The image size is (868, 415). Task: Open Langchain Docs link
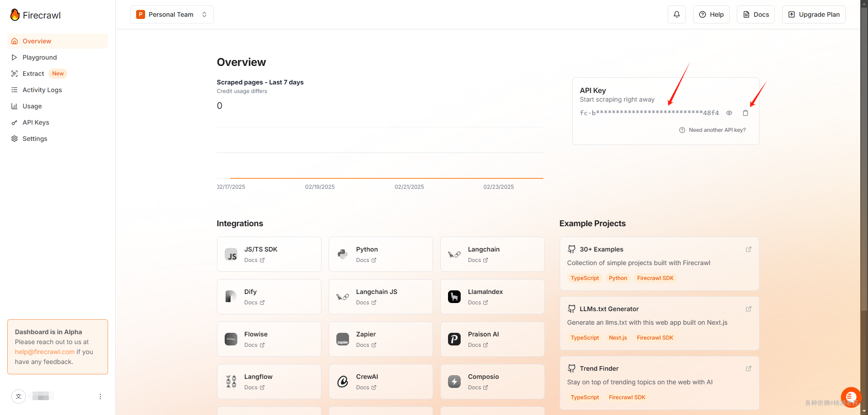pyautogui.click(x=478, y=260)
